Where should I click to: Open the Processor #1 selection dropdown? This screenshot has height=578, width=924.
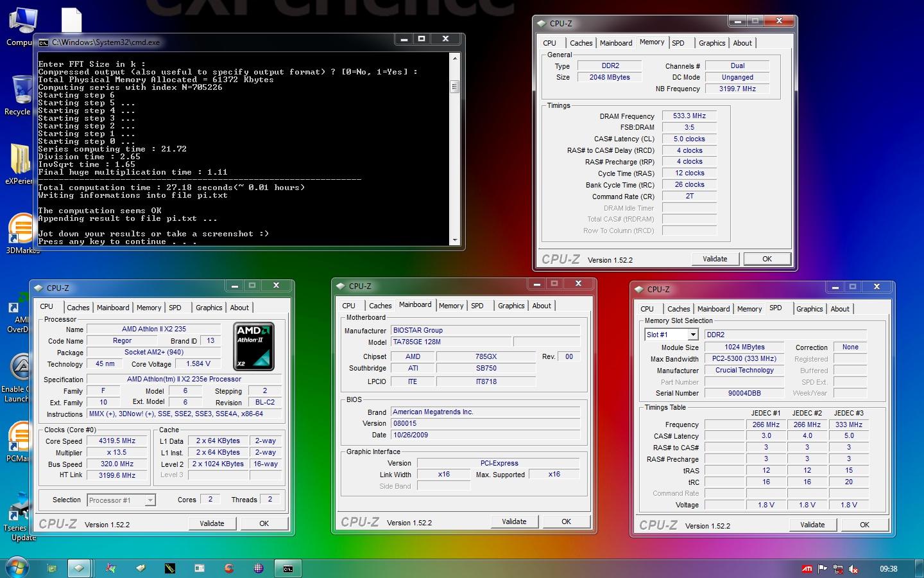[150, 500]
